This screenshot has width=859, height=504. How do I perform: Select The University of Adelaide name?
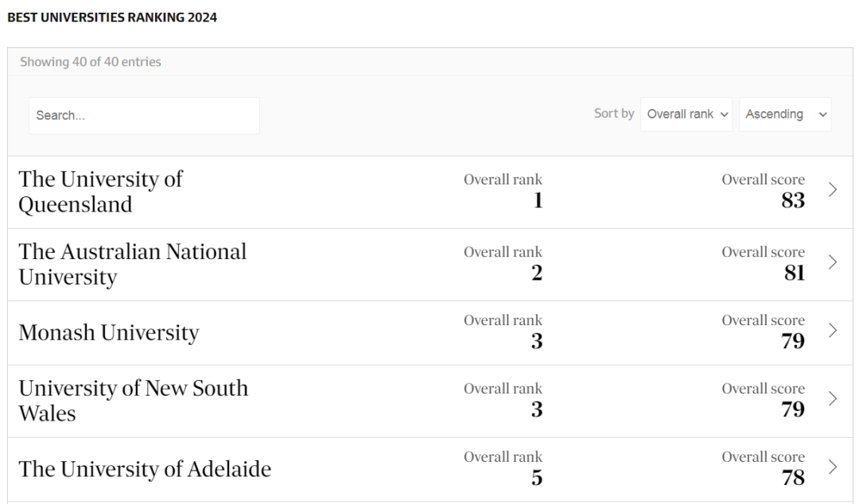pos(145,469)
